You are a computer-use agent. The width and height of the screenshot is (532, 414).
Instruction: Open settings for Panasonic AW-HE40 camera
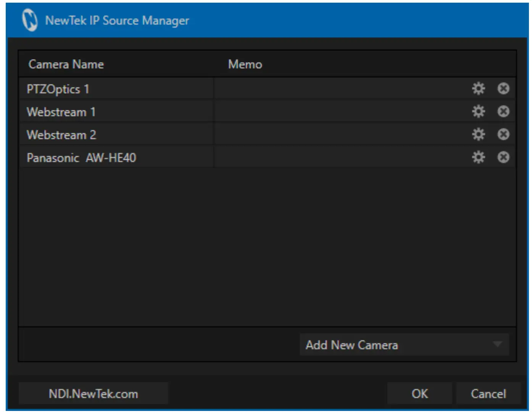478,157
